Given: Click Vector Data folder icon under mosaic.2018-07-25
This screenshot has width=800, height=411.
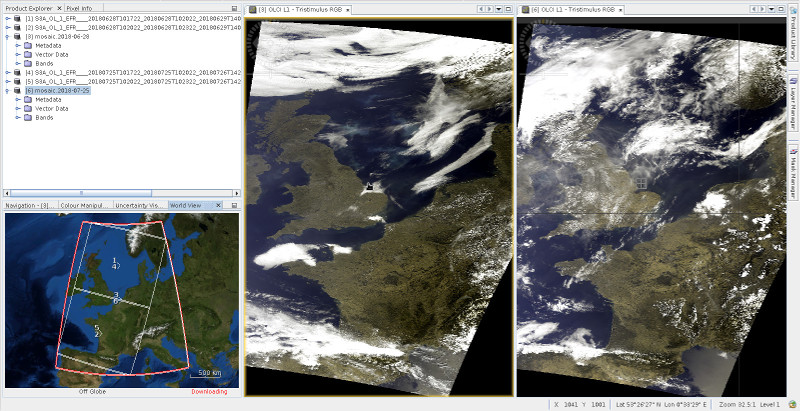Looking at the screenshot, I should pos(28,109).
